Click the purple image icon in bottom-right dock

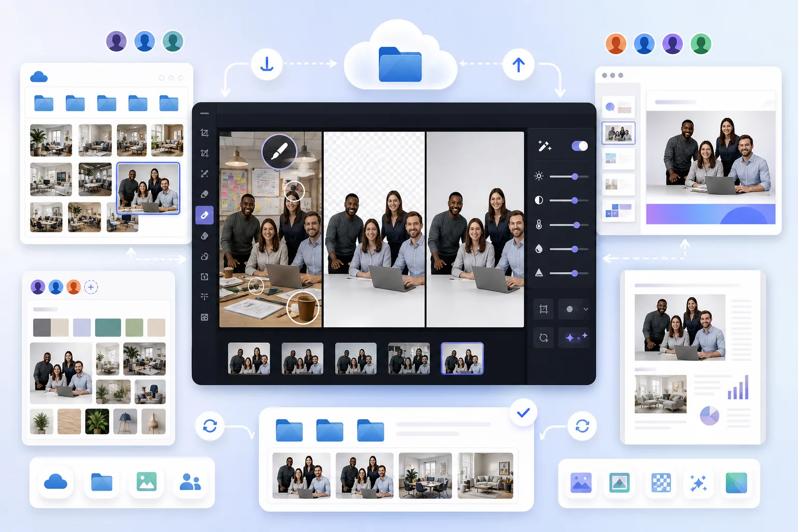click(581, 483)
